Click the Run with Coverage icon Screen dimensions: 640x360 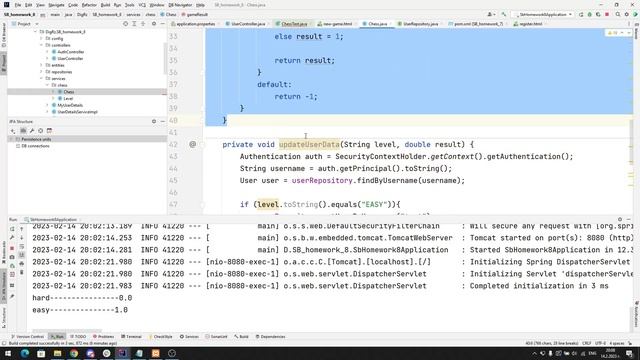598,14
